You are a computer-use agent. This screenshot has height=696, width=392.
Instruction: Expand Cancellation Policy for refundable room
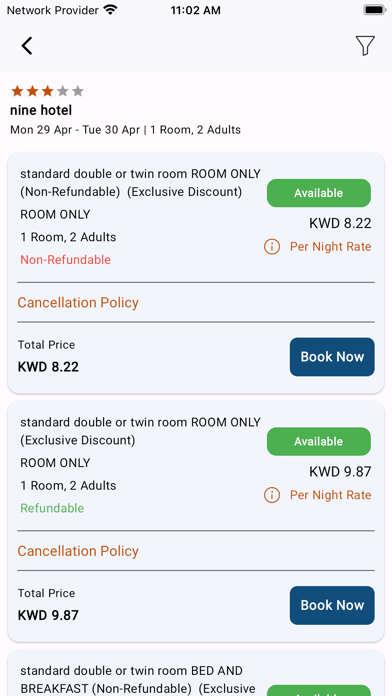(x=78, y=551)
